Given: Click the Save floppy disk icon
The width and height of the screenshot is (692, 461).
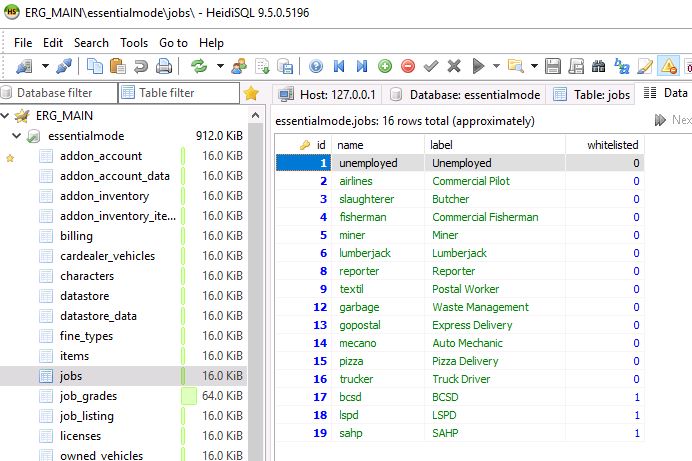Looking at the screenshot, I should tap(553, 67).
